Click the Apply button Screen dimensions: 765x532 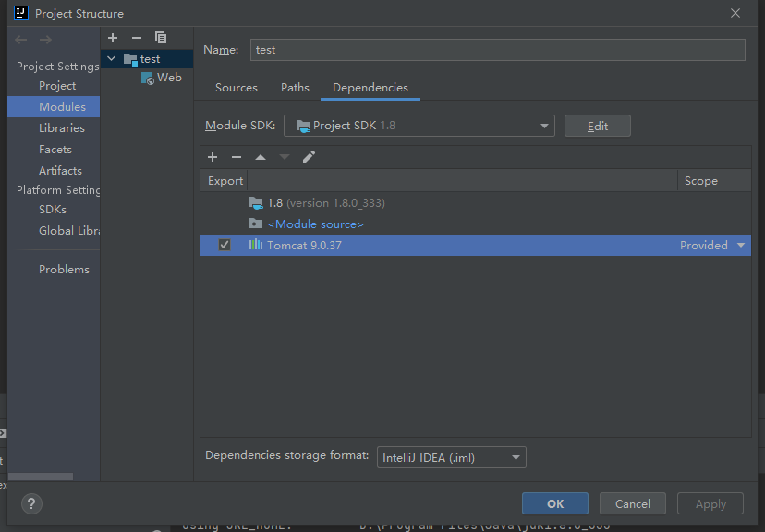pos(710,503)
